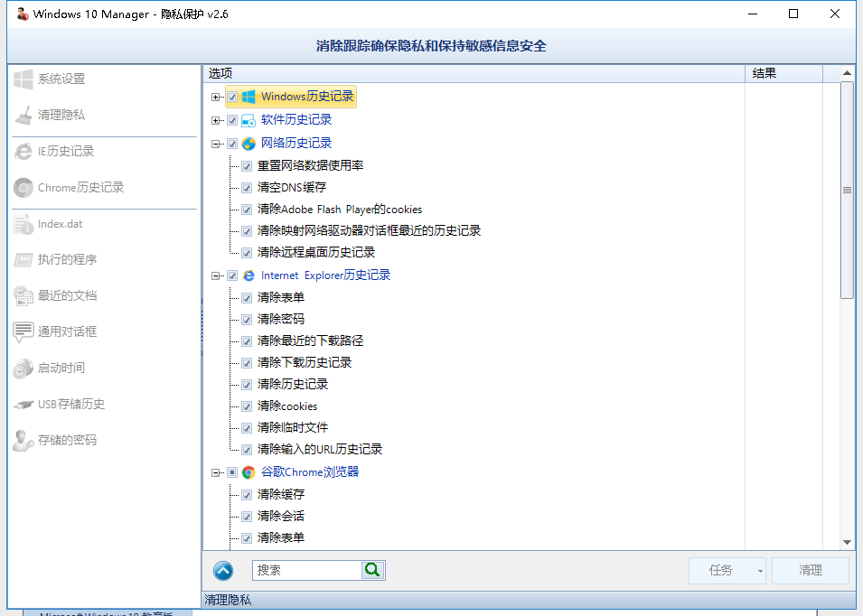This screenshot has width=863, height=616.
Task: Toggle the 清除密码 checkbox
Action: [247, 320]
